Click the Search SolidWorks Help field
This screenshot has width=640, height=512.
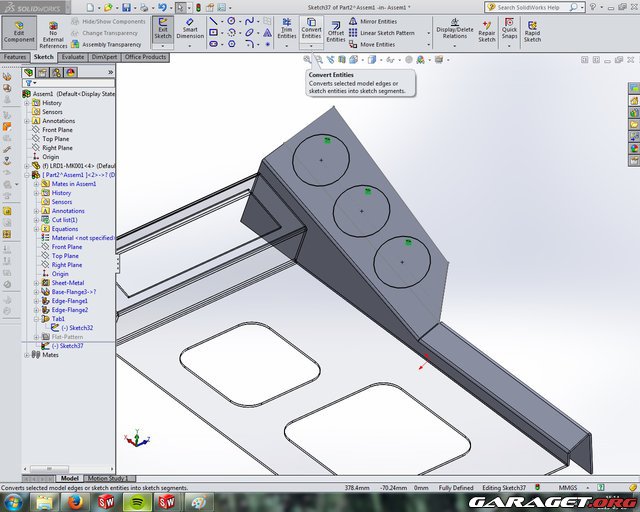coord(564,7)
